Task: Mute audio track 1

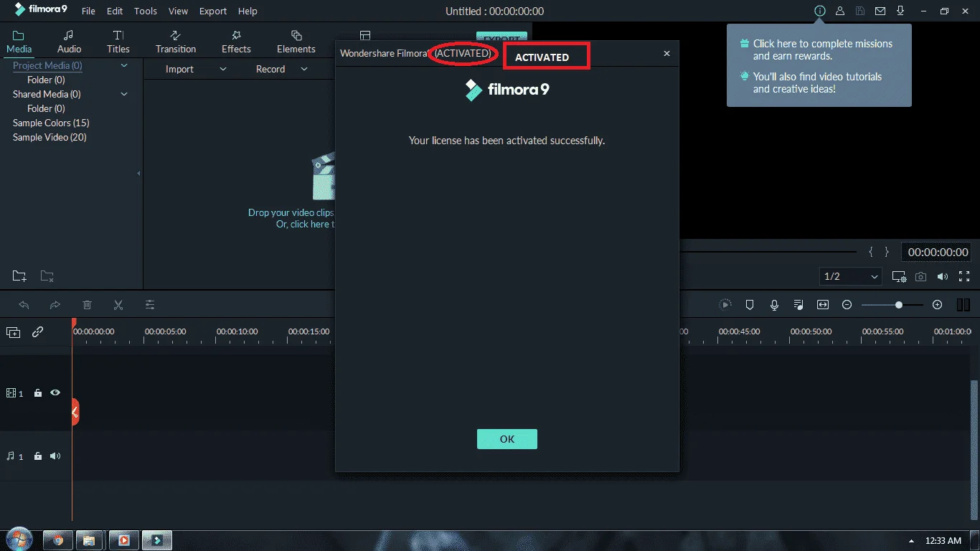Action: (x=55, y=456)
